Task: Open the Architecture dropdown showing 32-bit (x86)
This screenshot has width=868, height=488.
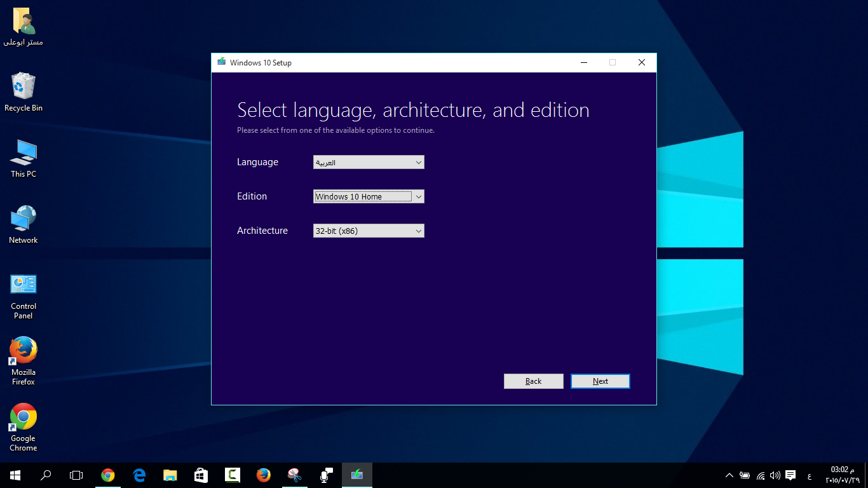Action: pyautogui.click(x=369, y=231)
